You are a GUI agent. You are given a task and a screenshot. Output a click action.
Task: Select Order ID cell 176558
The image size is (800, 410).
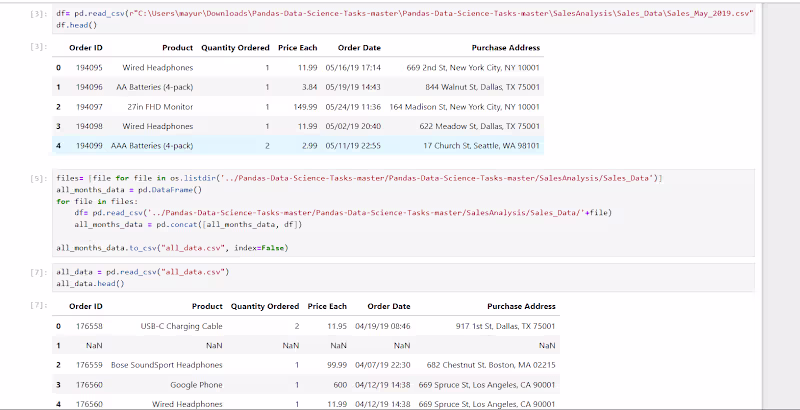[x=89, y=326]
